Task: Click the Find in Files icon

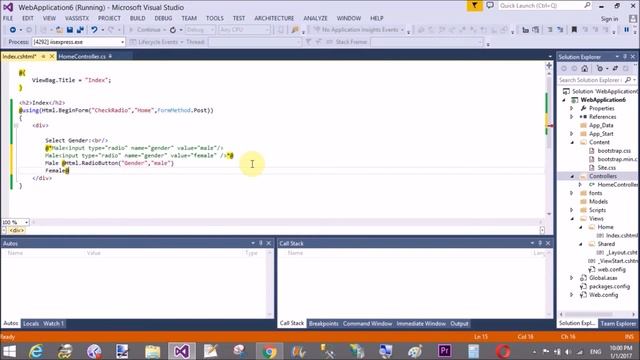Action: pos(295,30)
